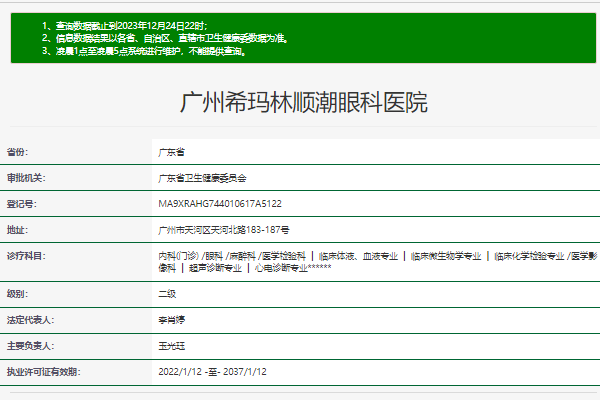
Task: Click the 诊疗科目 label
Action: click(x=26, y=256)
